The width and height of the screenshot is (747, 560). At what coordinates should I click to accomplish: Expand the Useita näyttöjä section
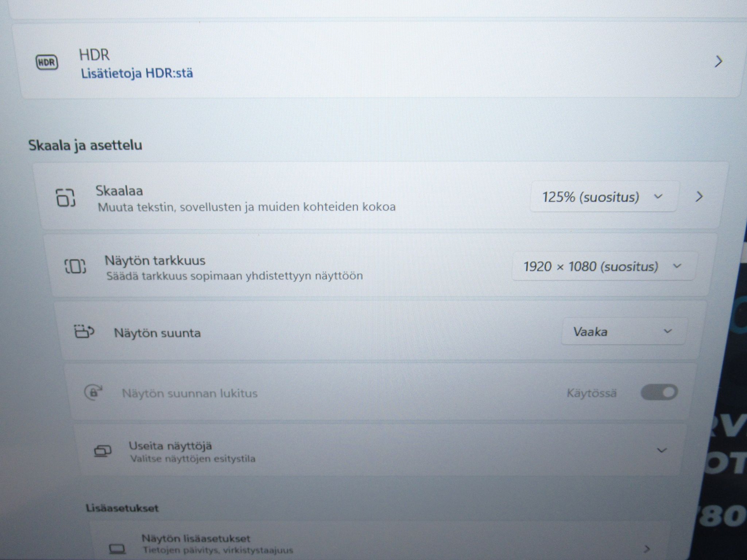(662, 451)
